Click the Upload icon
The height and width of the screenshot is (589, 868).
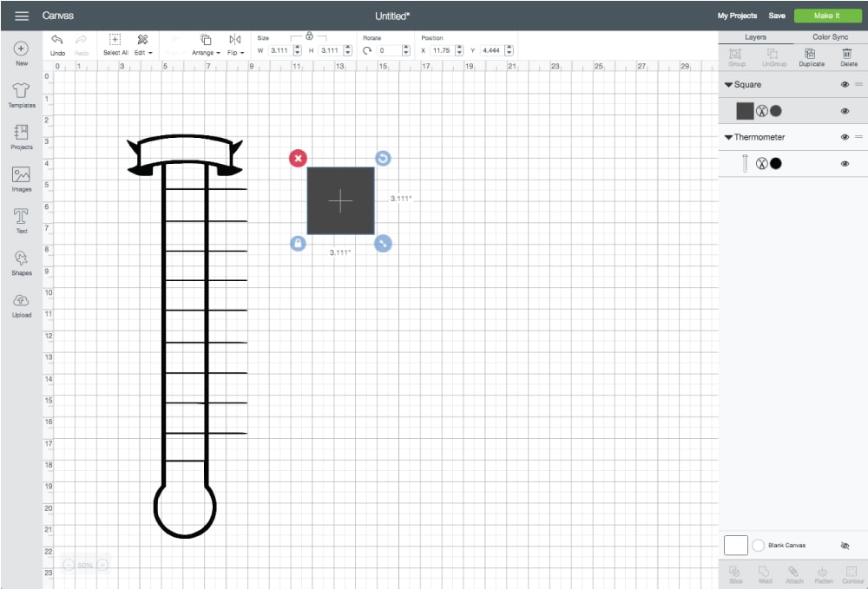click(x=22, y=303)
